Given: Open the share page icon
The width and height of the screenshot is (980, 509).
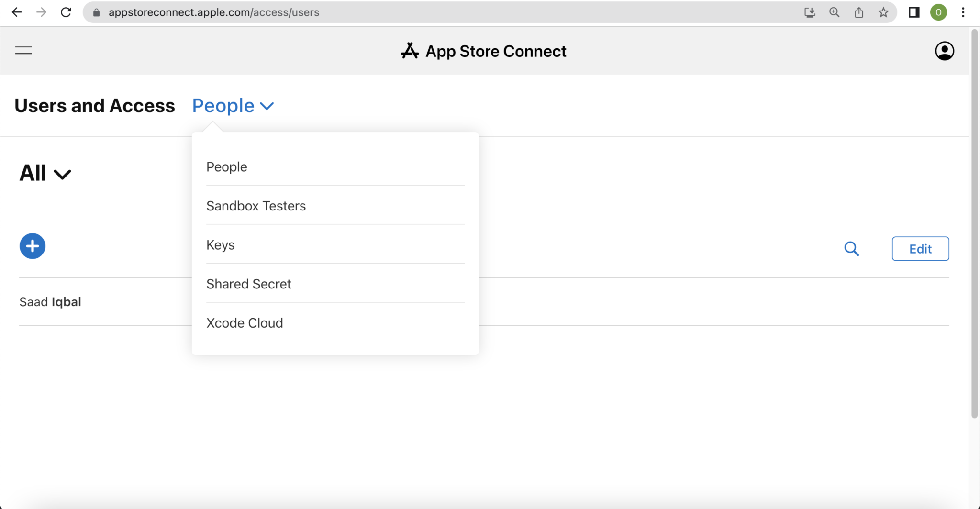Looking at the screenshot, I should (859, 12).
